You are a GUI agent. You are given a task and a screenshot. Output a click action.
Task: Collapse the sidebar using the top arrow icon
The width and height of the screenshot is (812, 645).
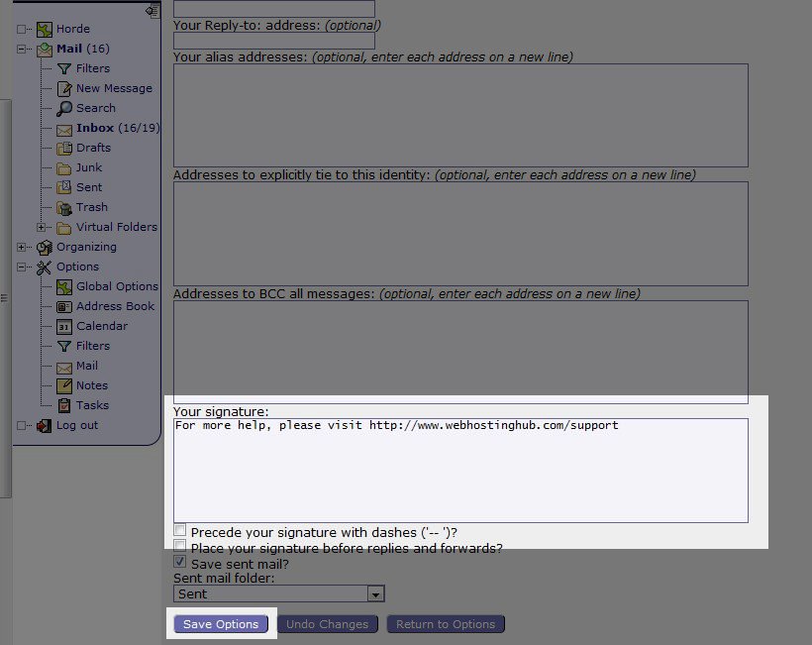pyautogui.click(x=152, y=11)
